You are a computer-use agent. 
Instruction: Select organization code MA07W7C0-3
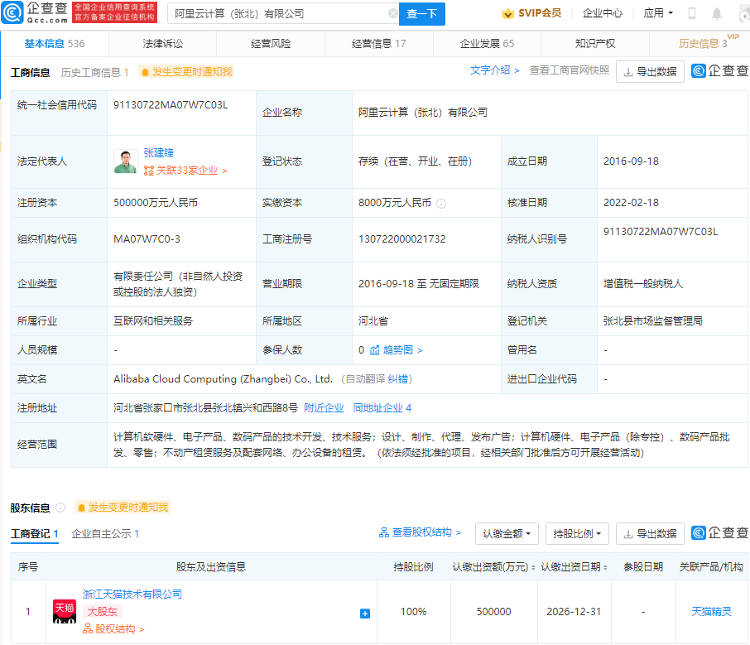point(146,239)
